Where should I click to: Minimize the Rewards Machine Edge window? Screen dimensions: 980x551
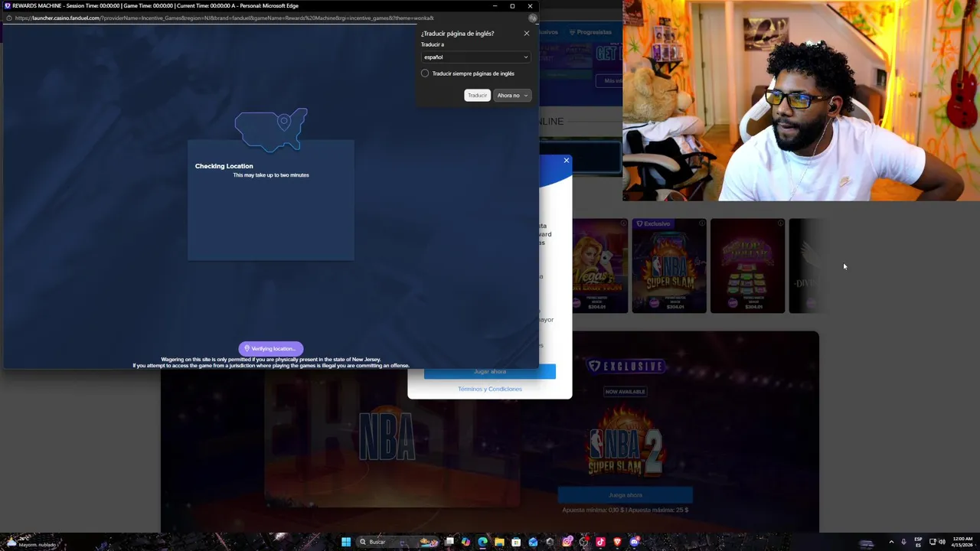(495, 6)
